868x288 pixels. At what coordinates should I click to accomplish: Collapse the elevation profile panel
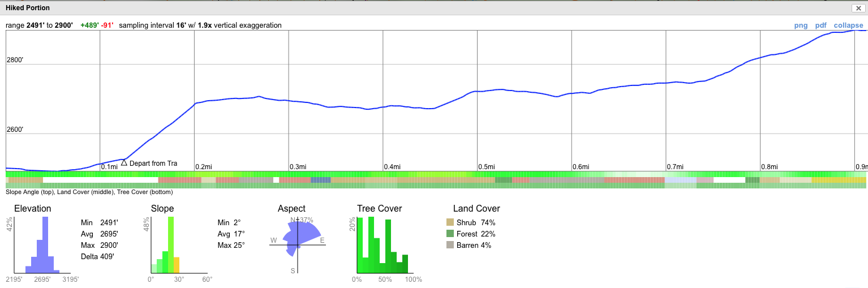[x=848, y=25]
